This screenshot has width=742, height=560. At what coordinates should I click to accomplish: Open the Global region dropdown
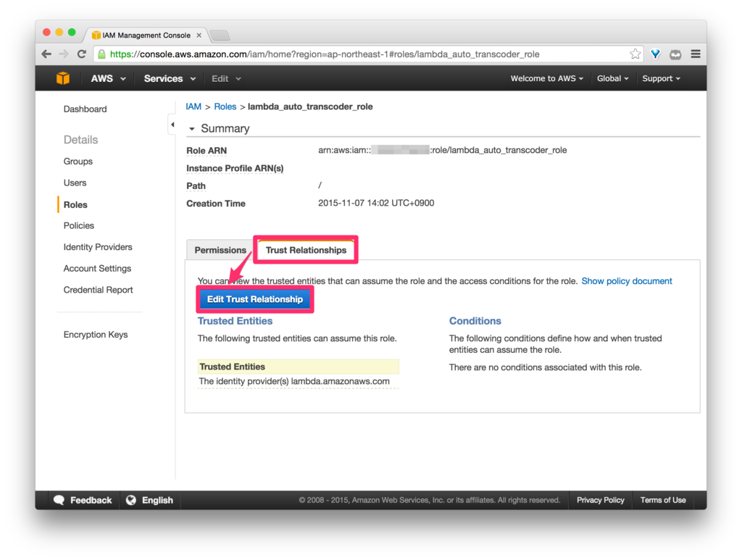612,78
